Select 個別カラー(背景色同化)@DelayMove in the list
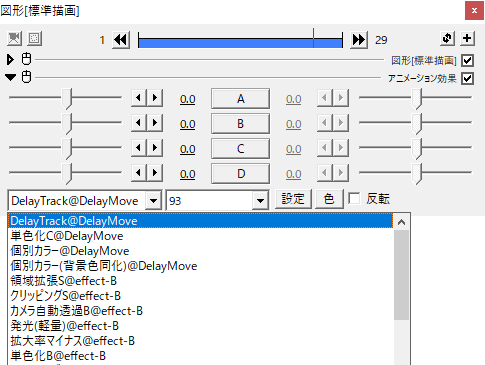 tap(201, 266)
